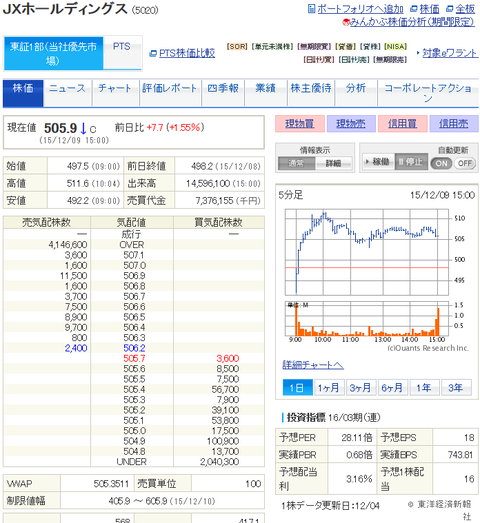Click the [SOR] label
This screenshot has width=480, height=523.
[x=237, y=46]
